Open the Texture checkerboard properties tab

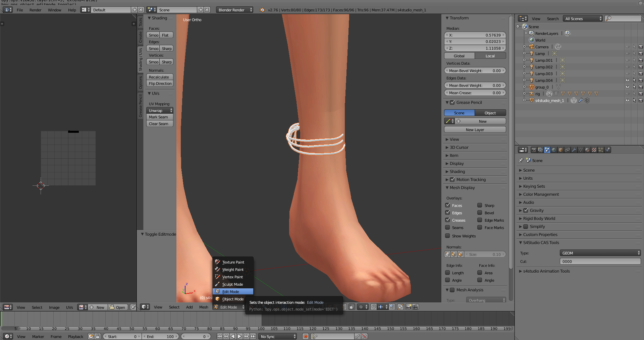(594, 150)
